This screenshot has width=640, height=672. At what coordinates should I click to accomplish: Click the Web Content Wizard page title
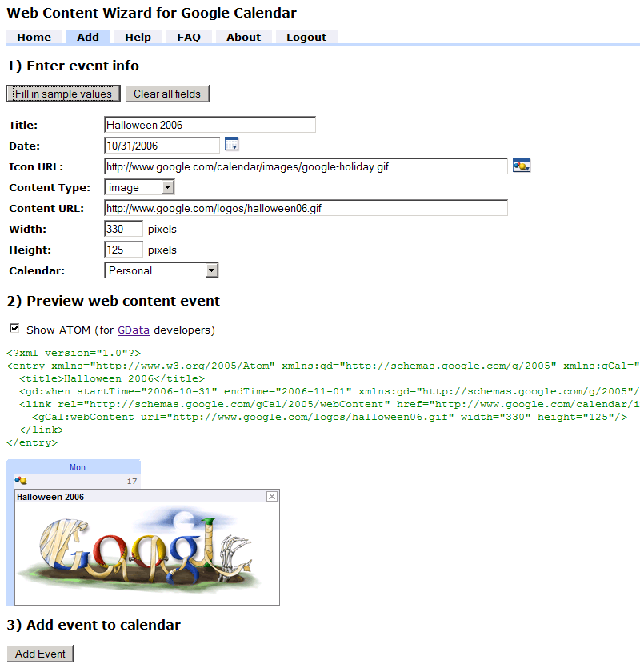(x=152, y=13)
